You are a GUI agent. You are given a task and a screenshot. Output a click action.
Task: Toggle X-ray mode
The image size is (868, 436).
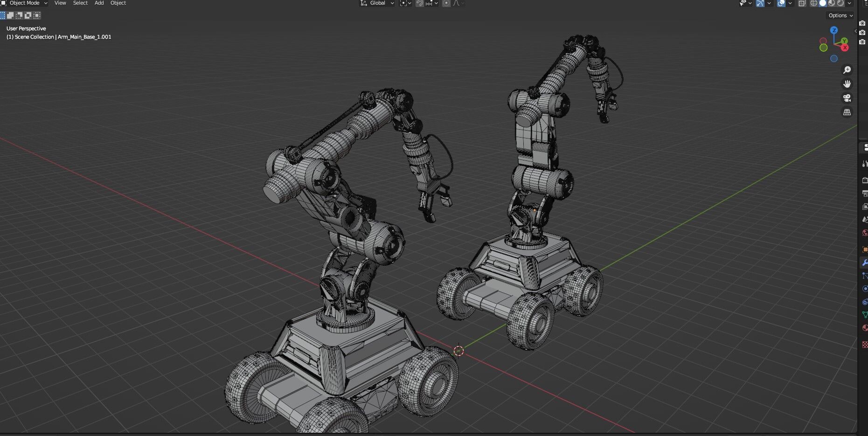tap(802, 3)
